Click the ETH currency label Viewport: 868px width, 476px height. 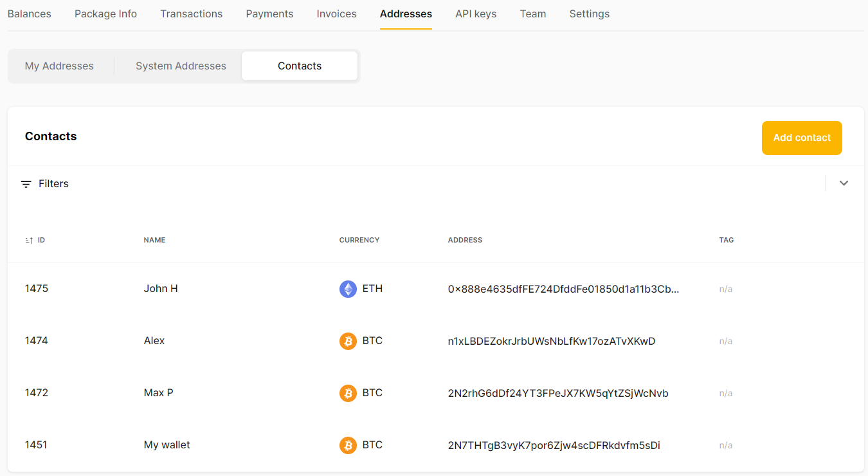click(x=372, y=289)
